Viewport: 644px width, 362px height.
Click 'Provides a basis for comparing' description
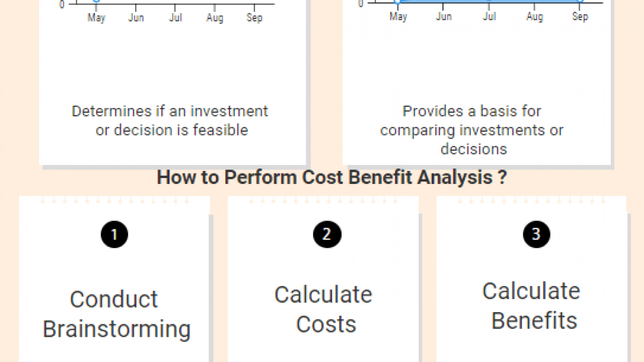coord(472,130)
